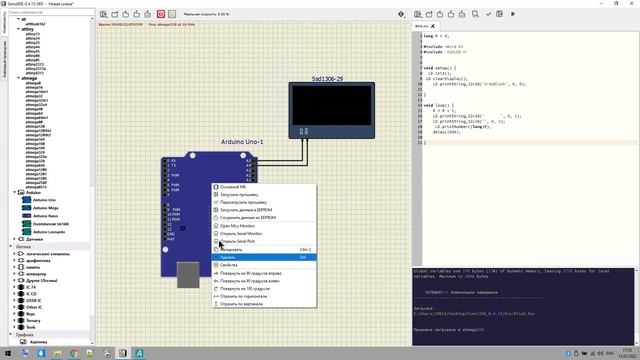Choose Повернуть на 90 градусов вправо

[264, 273]
